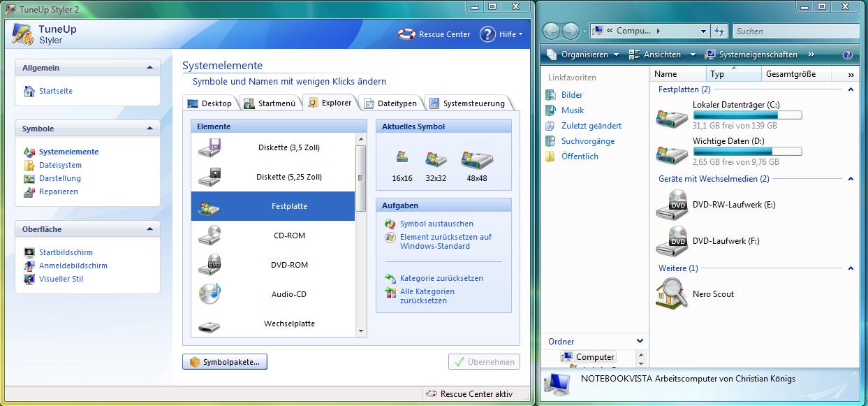Click the 16x16 symbol preview

coord(402,157)
